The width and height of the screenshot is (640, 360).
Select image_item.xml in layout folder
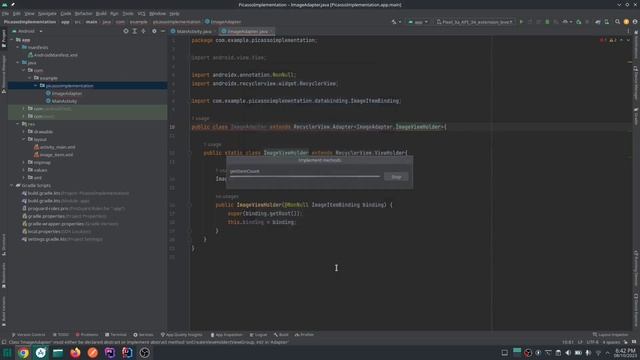pos(53,155)
